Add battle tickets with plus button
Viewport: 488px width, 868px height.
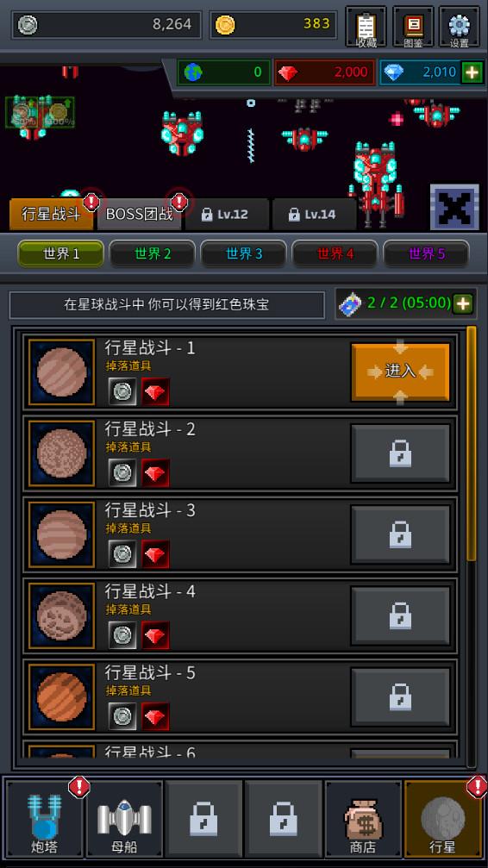(462, 303)
